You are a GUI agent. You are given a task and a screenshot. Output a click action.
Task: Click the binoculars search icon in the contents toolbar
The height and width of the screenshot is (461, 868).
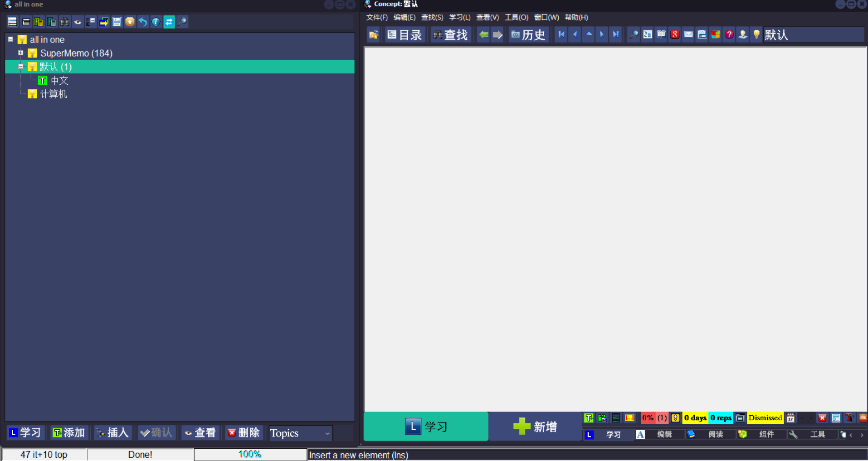click(x=65, y=22)
